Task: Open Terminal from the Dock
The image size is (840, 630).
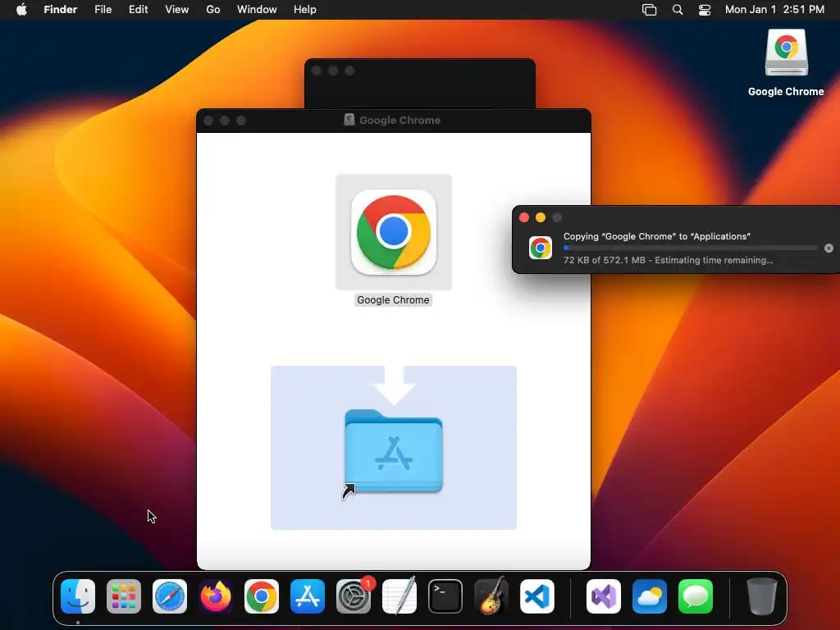Action: pyautogui.click(x=445, y=596)
